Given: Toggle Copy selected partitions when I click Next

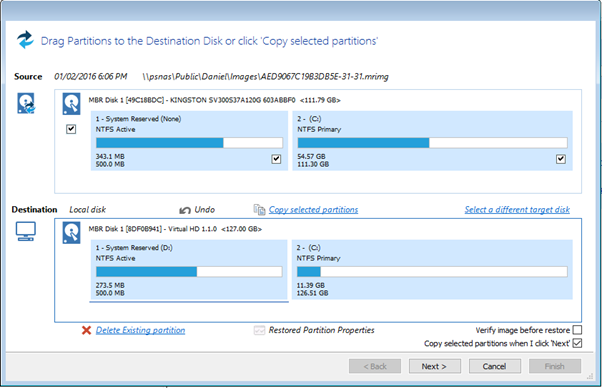Looking at the screenshot, I should tap(577, 343).
